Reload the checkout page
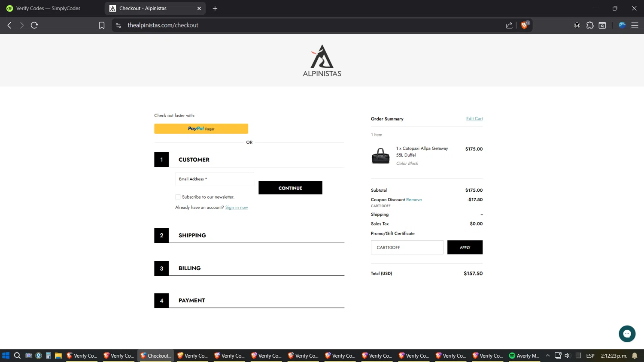644x362 pixels. coord(34,25)
